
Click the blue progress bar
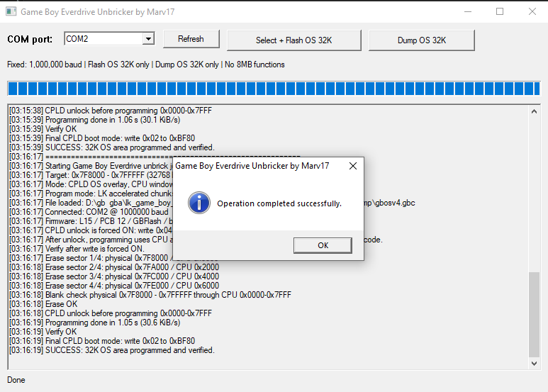(x=274, y=89)
